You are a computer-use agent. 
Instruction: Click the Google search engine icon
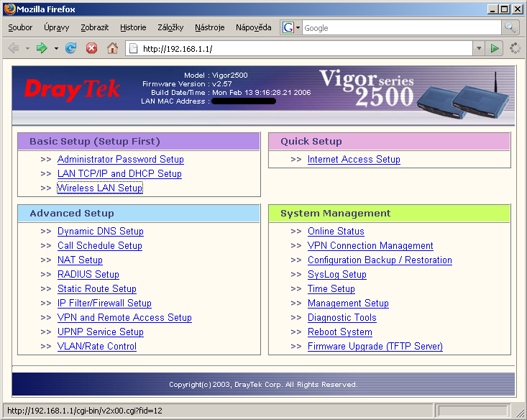(x=288, y=27)
